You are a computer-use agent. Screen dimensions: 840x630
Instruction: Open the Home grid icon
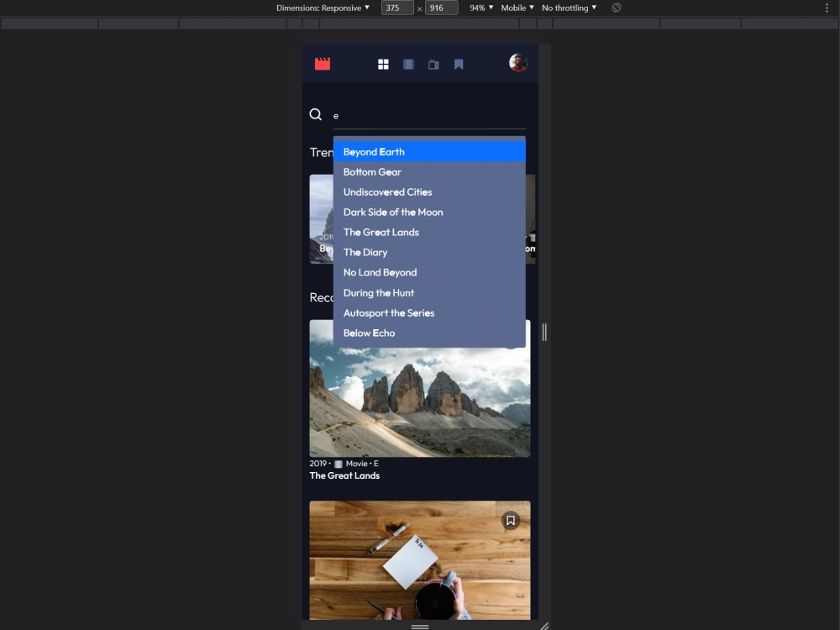(x=383, y=65)
